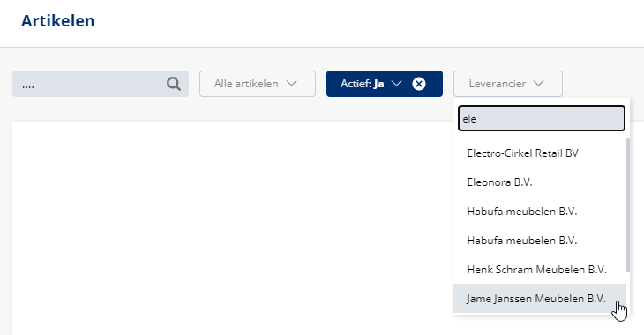Click the 'Actief:' label of blue filter

(356, 84)
